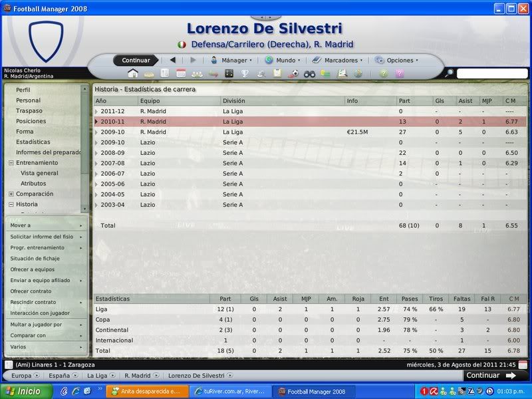Click Solicitar informe del fisio
Screen dimensions: 532x399
pyautogui.click(x=46, y=237)
